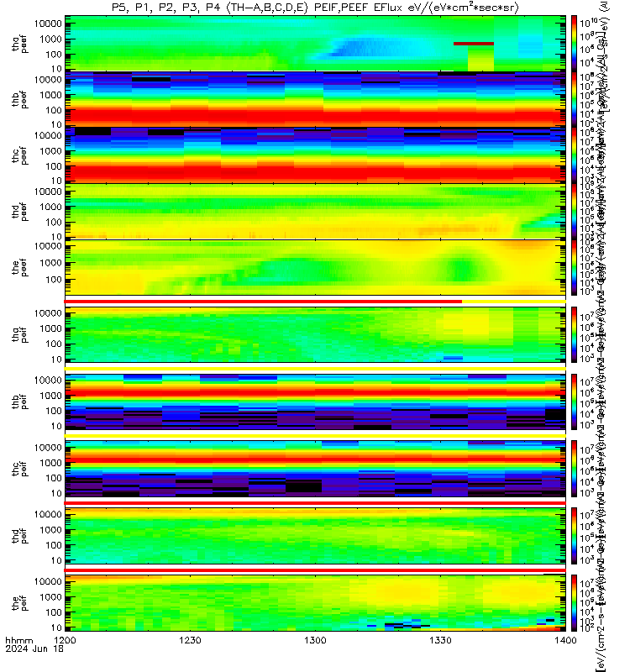Select the "thb peif" panel label
The height and width of the screenshot is (672, 630).
click(19, 402)
